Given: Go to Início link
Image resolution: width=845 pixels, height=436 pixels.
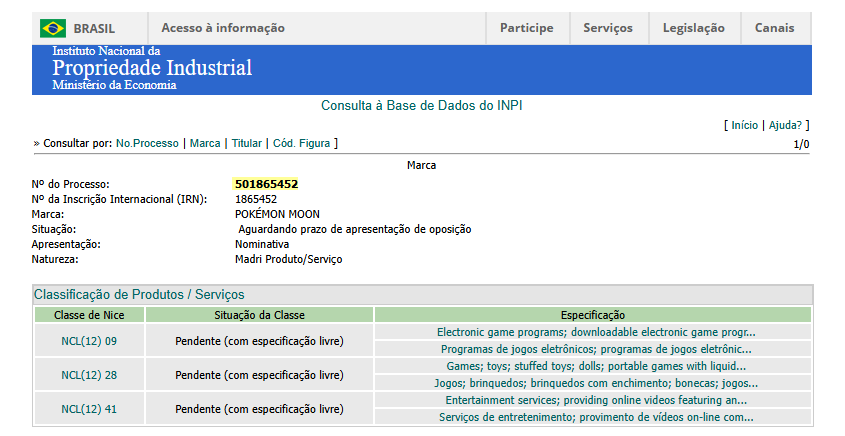Looking at the screenshot, I should [744, 125].
